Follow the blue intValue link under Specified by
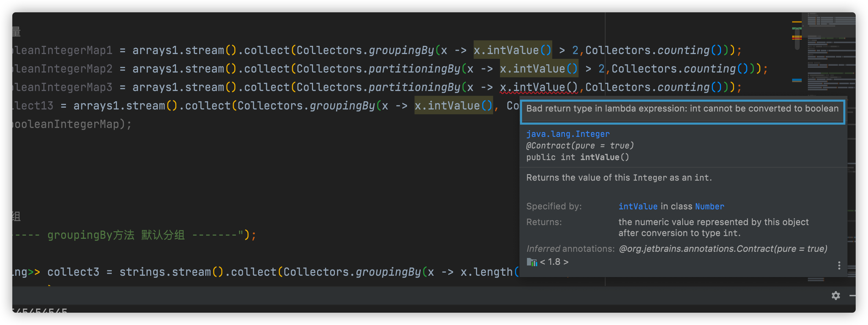 pos(638,207)
